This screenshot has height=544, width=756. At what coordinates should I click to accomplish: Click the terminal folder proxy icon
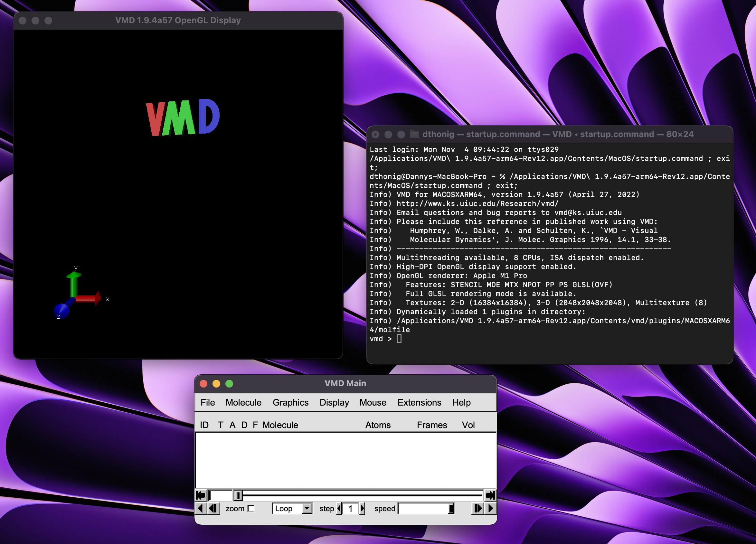click(414, 134)
